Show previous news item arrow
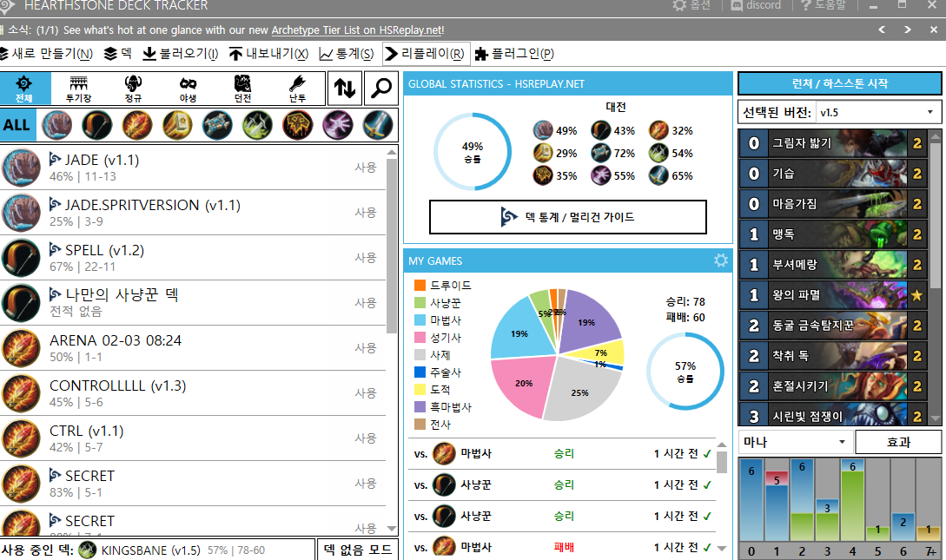Image resolution: width=946 pixels, height=560 pixels. tap(882, 30)
